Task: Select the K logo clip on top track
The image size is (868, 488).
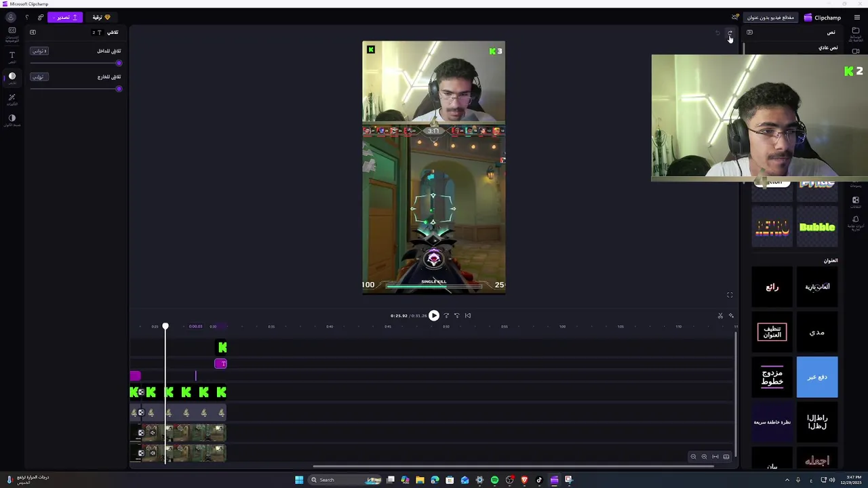Action: coord(222,348)
